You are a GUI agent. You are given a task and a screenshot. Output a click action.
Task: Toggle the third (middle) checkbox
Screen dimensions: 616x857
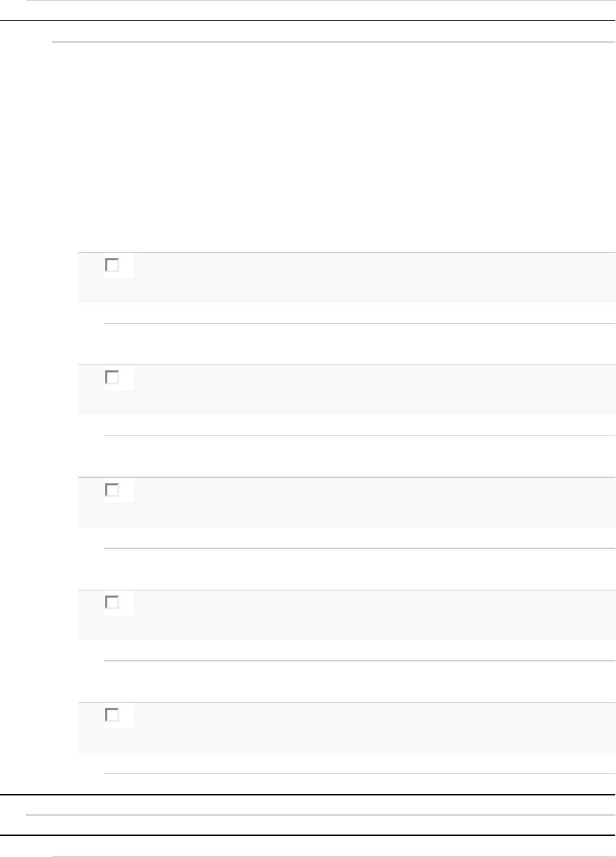pos(112,490)
